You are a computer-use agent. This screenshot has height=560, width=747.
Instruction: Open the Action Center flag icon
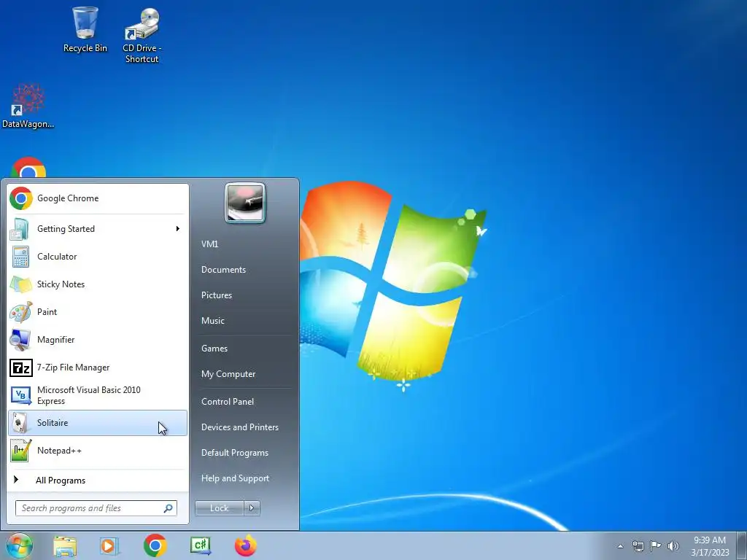click(x=656, y=545)
